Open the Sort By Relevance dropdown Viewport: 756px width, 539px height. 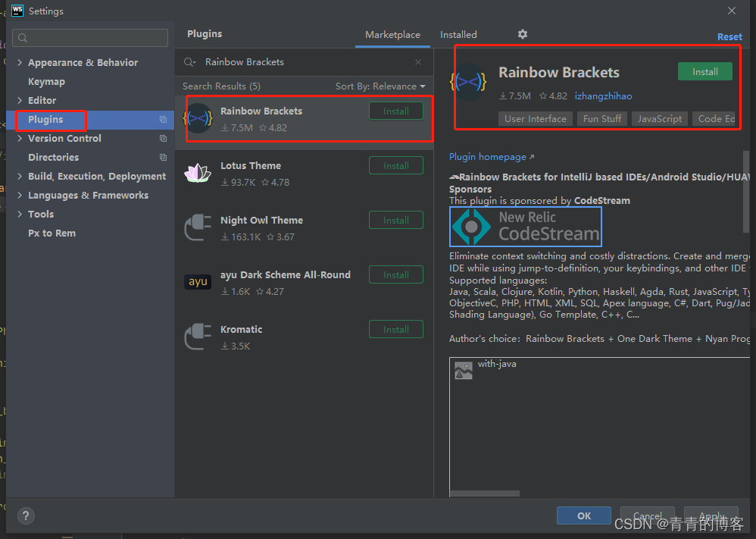(380, 86)
